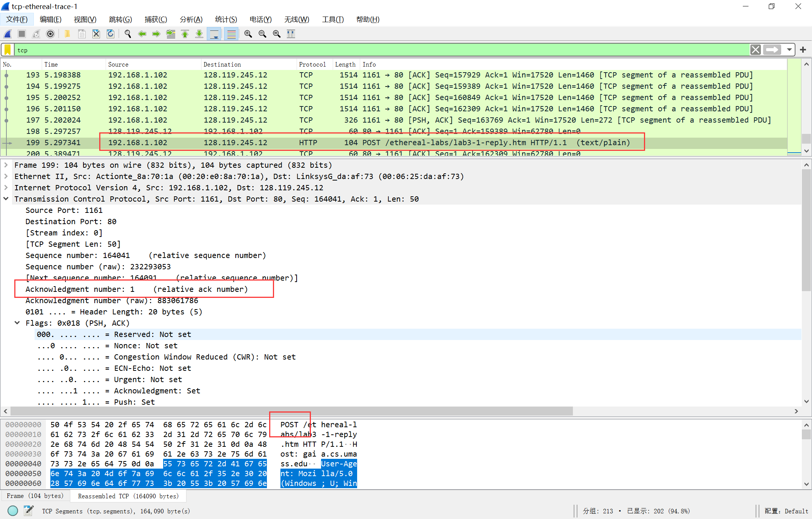Expand the Ethernet II section
The image size is (812, 519).
coord(6,176)
